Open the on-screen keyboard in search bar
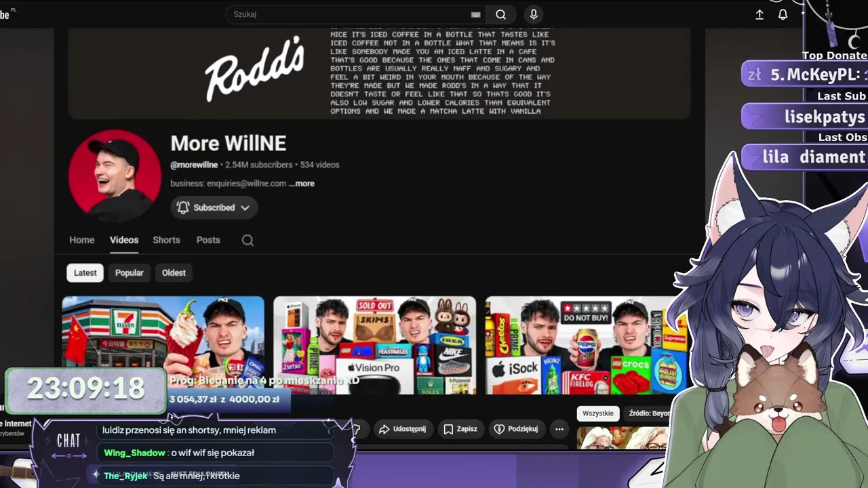 (476, 14)
